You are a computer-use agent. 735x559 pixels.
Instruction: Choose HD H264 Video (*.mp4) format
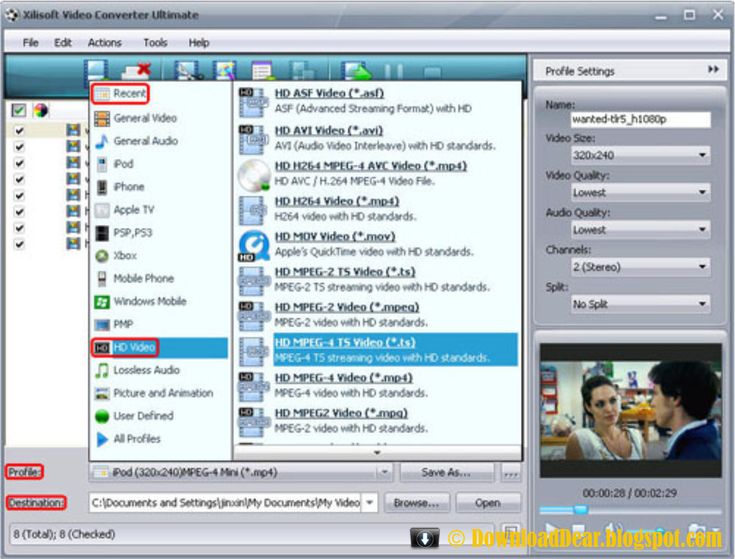pos(345,209)
